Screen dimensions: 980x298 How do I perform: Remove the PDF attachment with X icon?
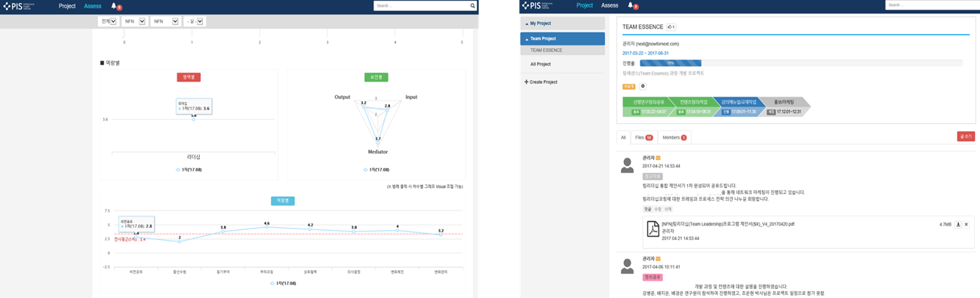[966, 225]
